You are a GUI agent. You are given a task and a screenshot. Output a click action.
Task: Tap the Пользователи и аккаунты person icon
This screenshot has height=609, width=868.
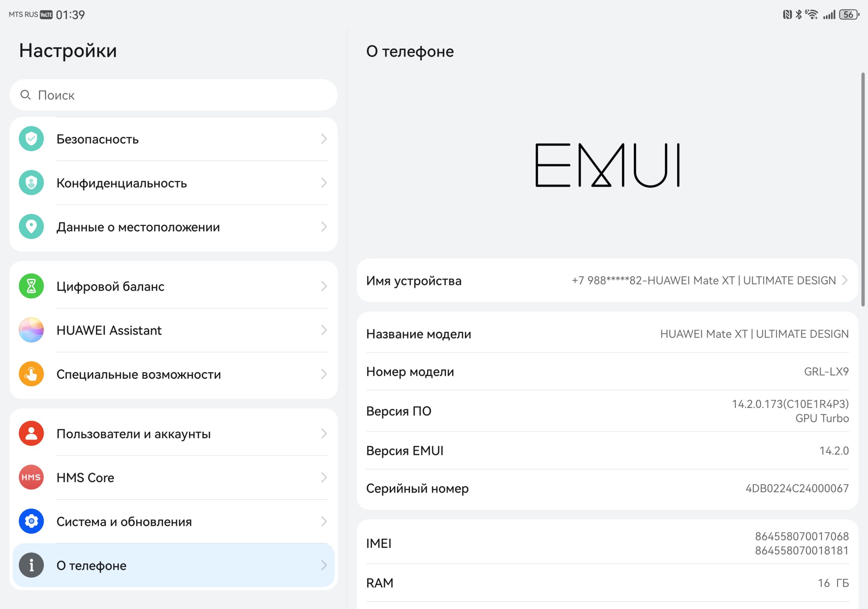click(x=32, y=434)
